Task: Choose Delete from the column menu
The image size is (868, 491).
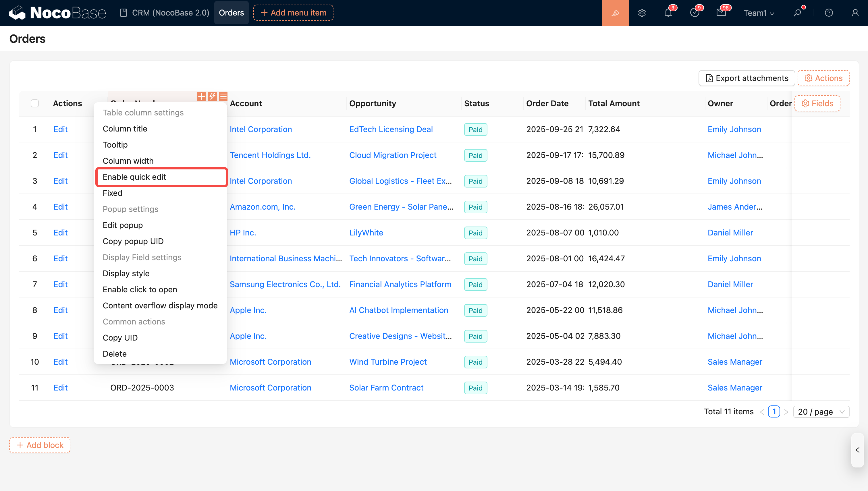Action: [x=115, y=354]
